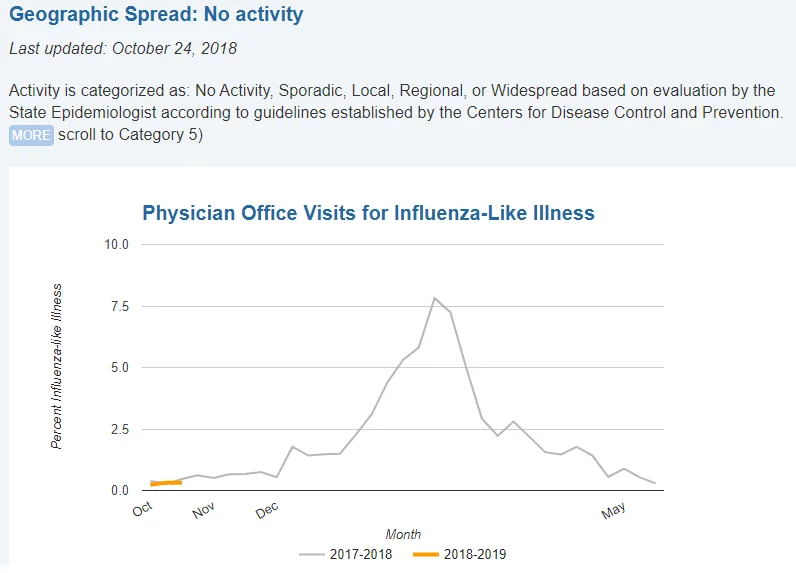796x573 pixels.
Task: Click the May label on the x-axis
Action: pos(613,511)
